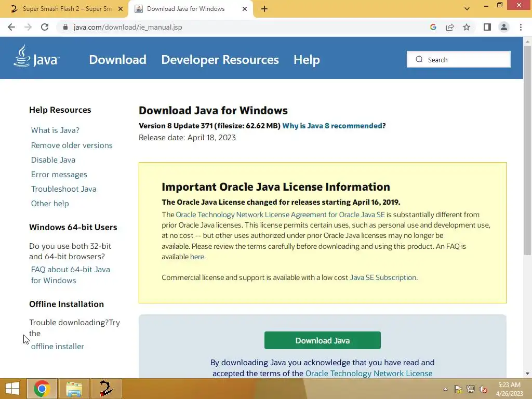Image resolution: width=532 pixels, height=399 pixels.
Task: Click 'Important Oracle Java License Information' heading
Action: pyautogui.click(x=276, y=187)
